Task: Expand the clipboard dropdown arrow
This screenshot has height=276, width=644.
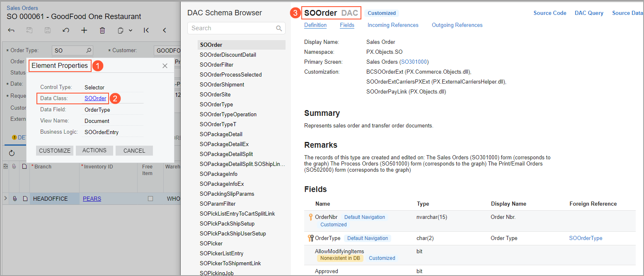Action: tap(130, 30)
